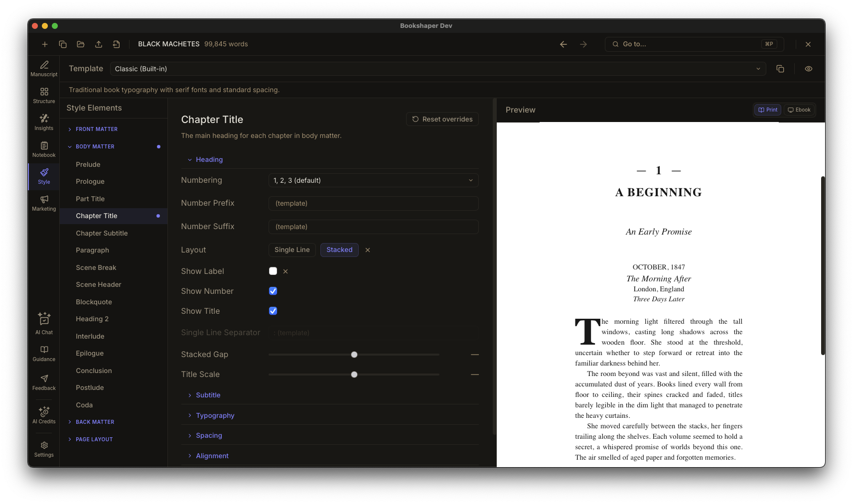Open Settings from the sidebar
853x504 pixels.
click(44, 449)
